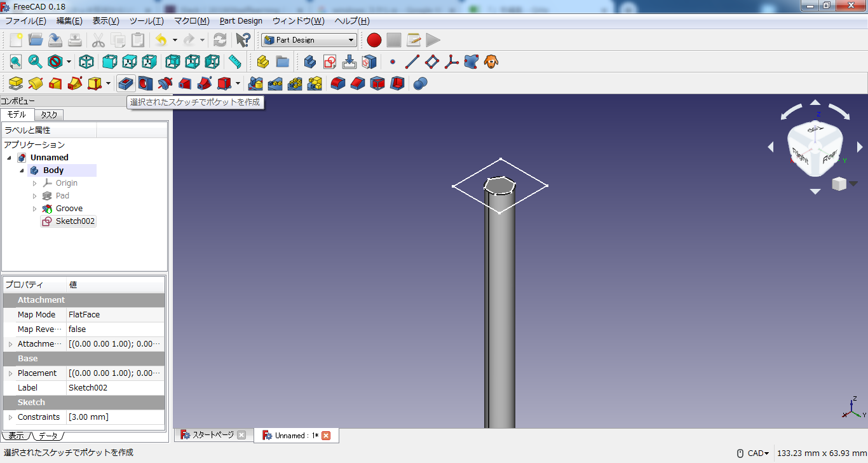
Task: Select the Unnamed document in the tree
Action: (x=50, y=158)
